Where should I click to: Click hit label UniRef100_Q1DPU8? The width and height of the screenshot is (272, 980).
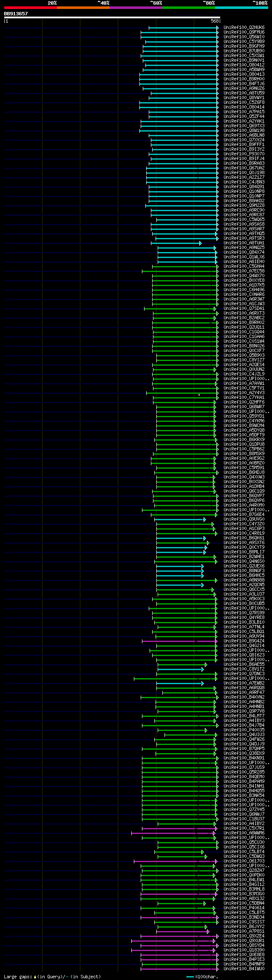pyautogui.click(x=244, y=444)
